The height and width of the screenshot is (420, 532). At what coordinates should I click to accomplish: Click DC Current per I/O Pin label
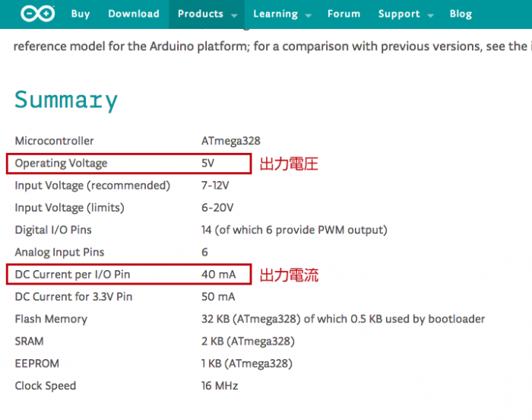[x=72, y=275]
